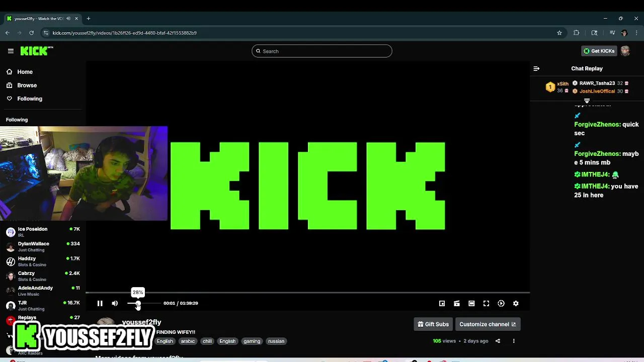Open RAWR_Tasha23 leaderboard entry

[x=601, y=83]
